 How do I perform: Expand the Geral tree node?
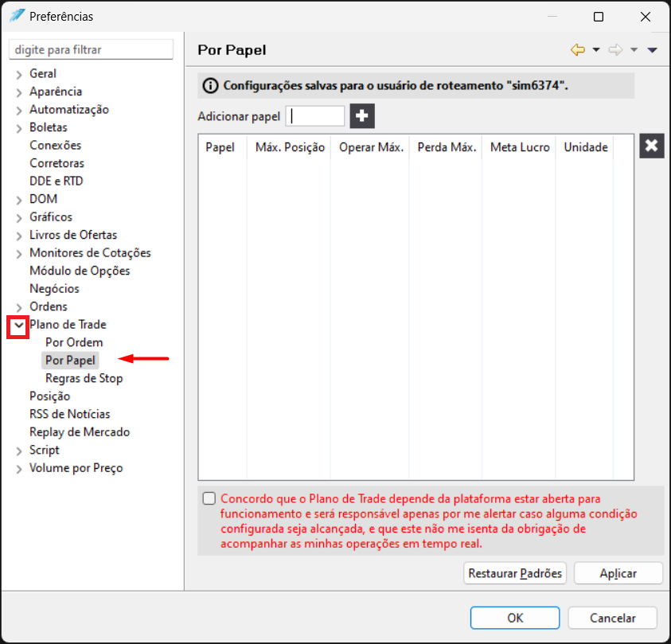pos(19,75)
